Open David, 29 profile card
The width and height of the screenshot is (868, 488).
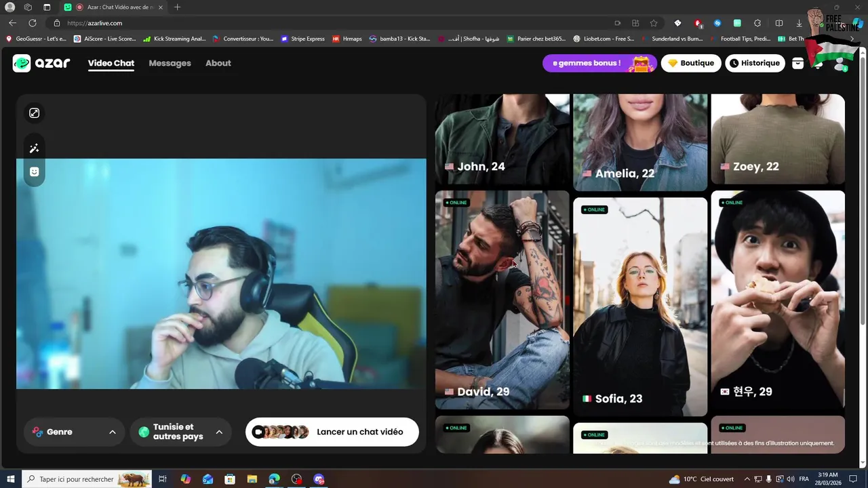502,300
